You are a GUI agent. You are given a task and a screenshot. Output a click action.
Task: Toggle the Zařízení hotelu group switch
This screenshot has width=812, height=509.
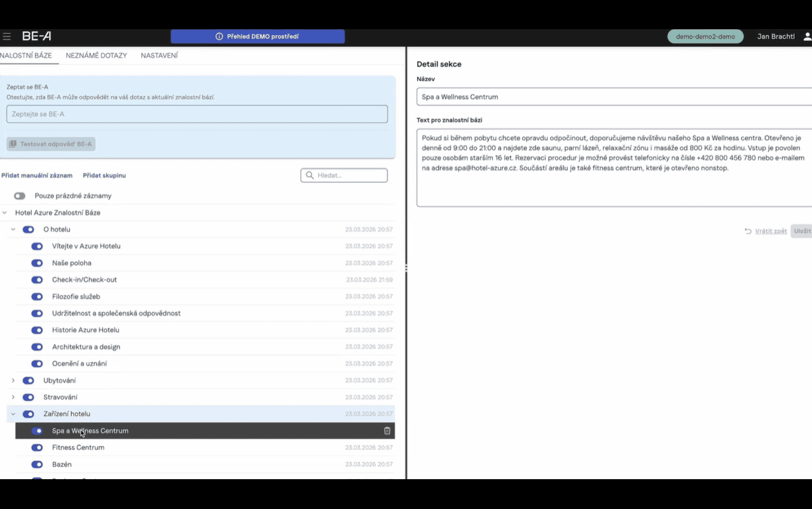29,414
